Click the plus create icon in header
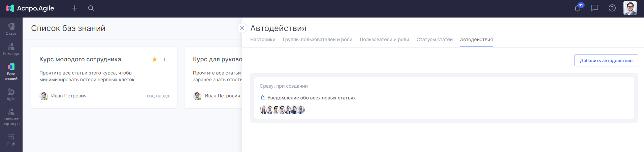644x152 pixels. tap(75, 8)
